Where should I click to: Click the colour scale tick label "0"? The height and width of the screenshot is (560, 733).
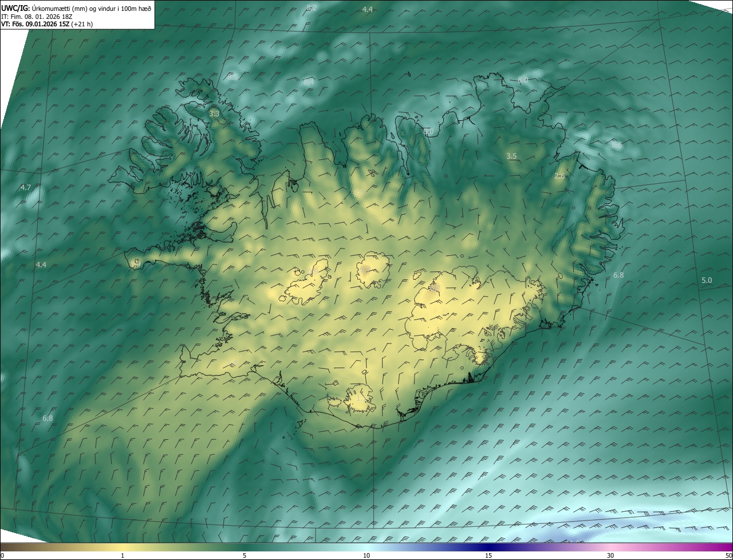(x=2, y=555)
